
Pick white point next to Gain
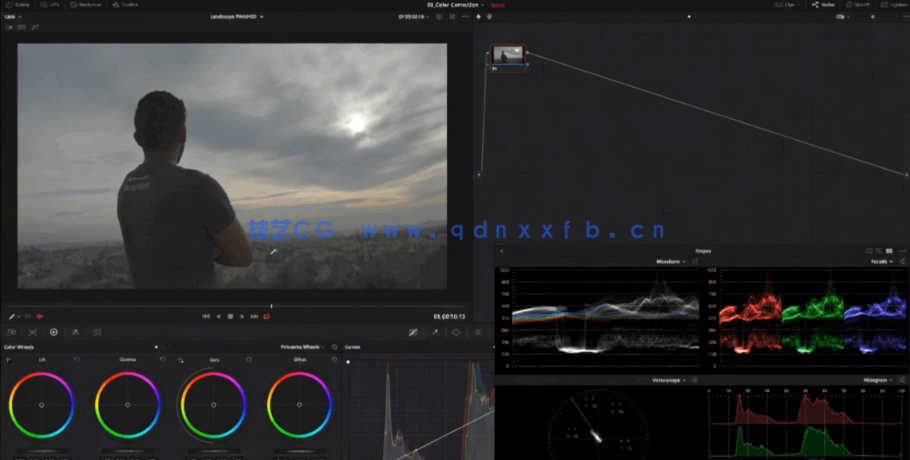[180, 360]
